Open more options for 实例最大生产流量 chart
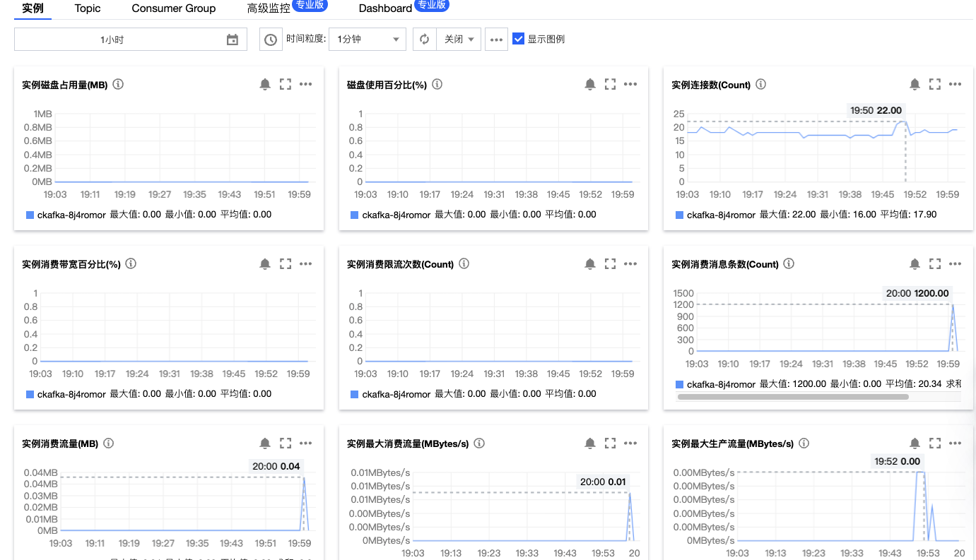Screen dimensions: 976x560 pyautogui.click(x=955, y=443)
